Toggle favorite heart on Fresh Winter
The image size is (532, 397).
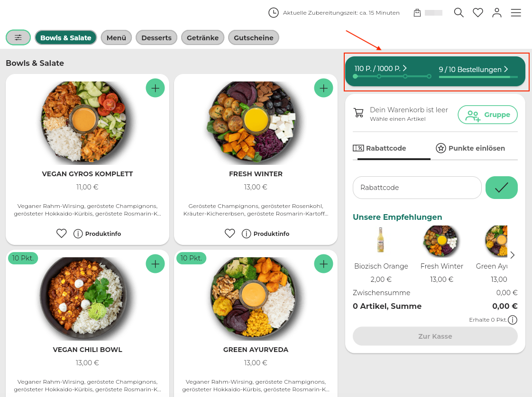[230, 234]
